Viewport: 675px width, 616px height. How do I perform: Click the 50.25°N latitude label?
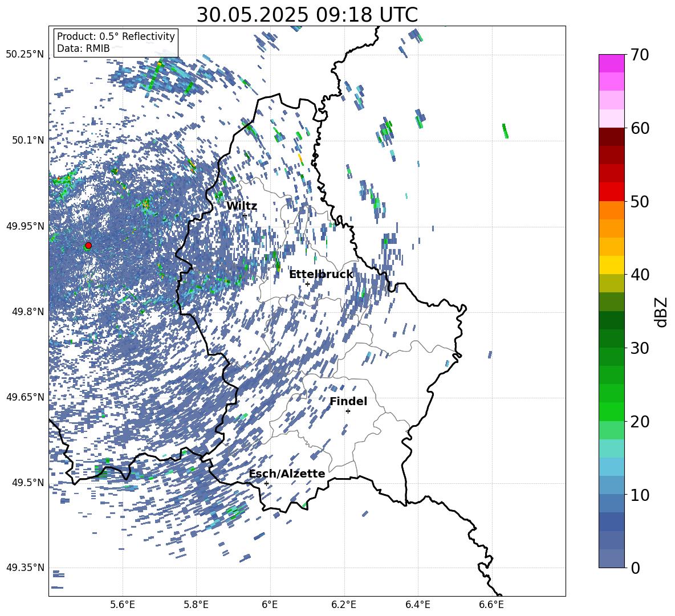tap(26, 55)
